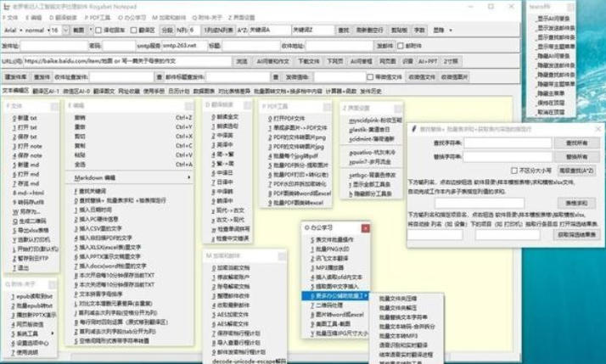Click the URL address input field
This screenshot has height=364, width=606.
pos(127,61)
